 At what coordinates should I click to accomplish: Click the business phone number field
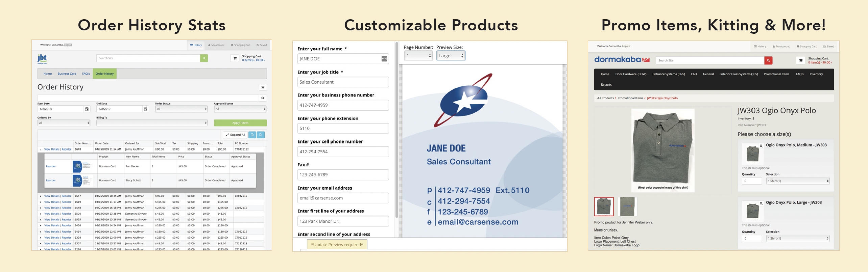pyautogui.click(x=343, y=105)
